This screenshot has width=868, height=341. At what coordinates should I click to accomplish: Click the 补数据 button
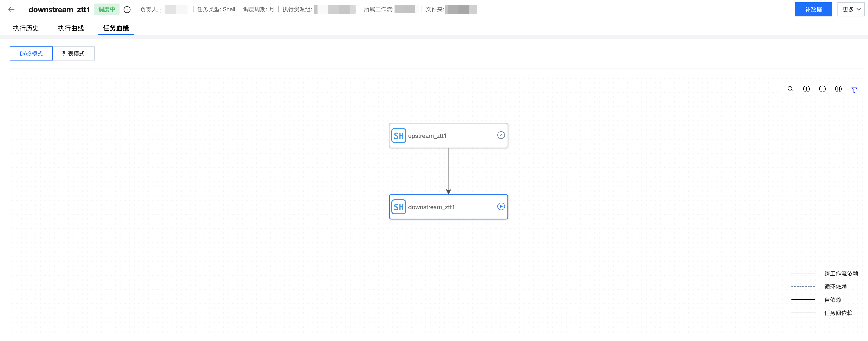click(813, 9)
